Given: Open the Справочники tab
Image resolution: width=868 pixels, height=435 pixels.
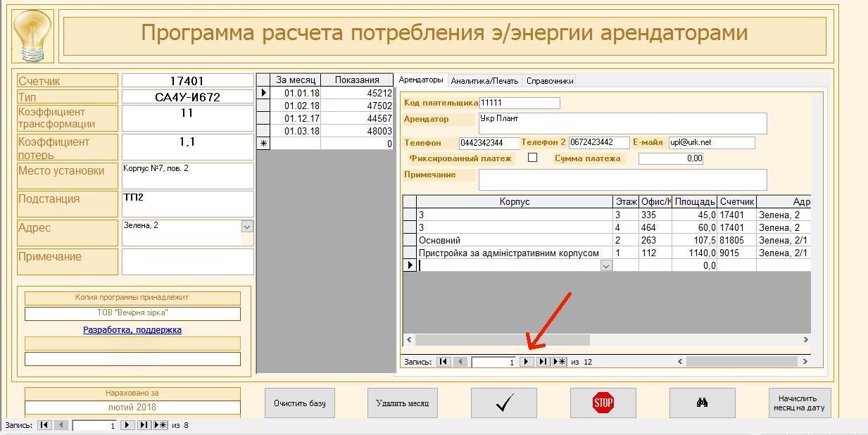Looking at the screenshot, I should point(549,81).
